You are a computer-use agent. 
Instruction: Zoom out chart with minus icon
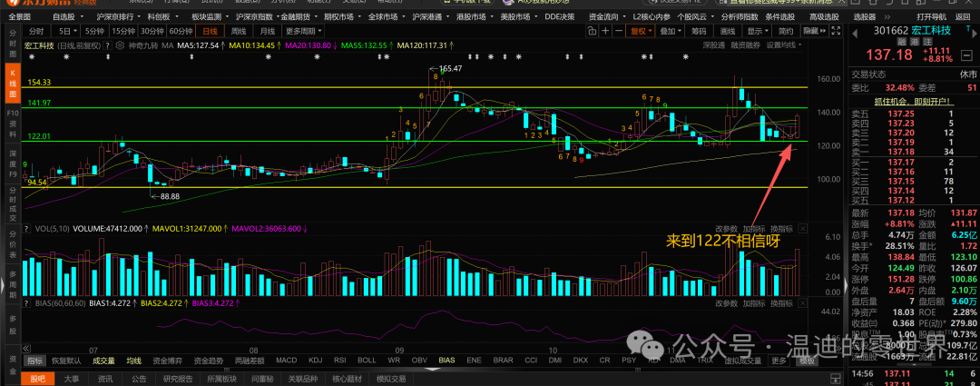click(x=619, y=31)
